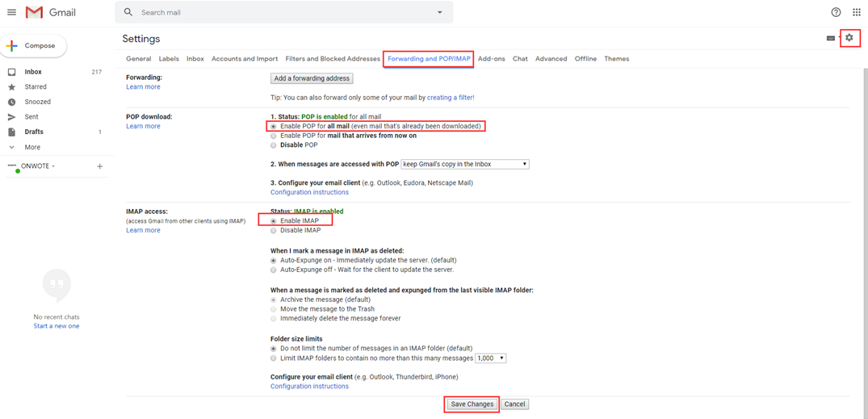Open the keep Gmail's copy dropdown
868x419 pixels.
click(x=464, y=164)
